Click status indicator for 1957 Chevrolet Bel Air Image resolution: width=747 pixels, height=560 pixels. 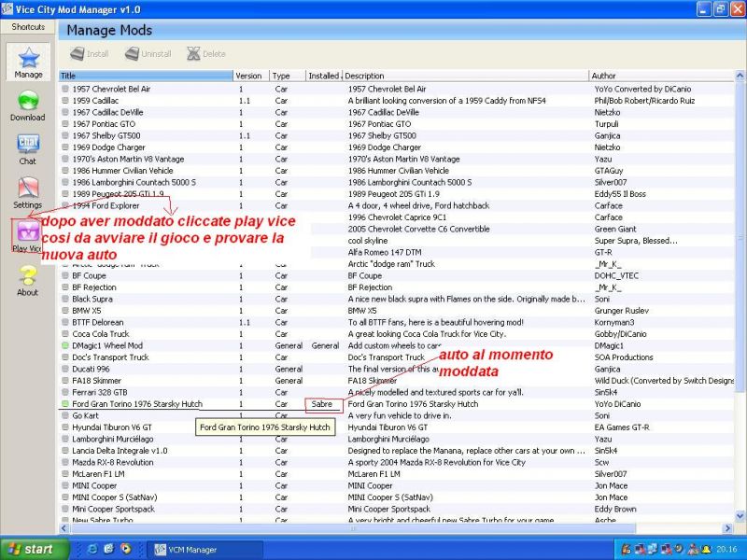click(x=65, y=89)
